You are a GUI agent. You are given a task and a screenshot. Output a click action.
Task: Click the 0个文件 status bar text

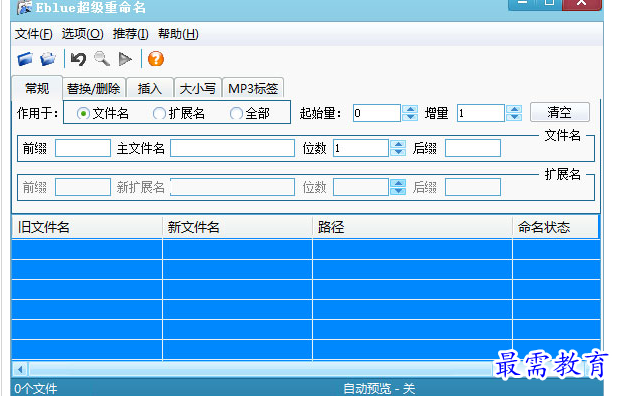point(36,389)
